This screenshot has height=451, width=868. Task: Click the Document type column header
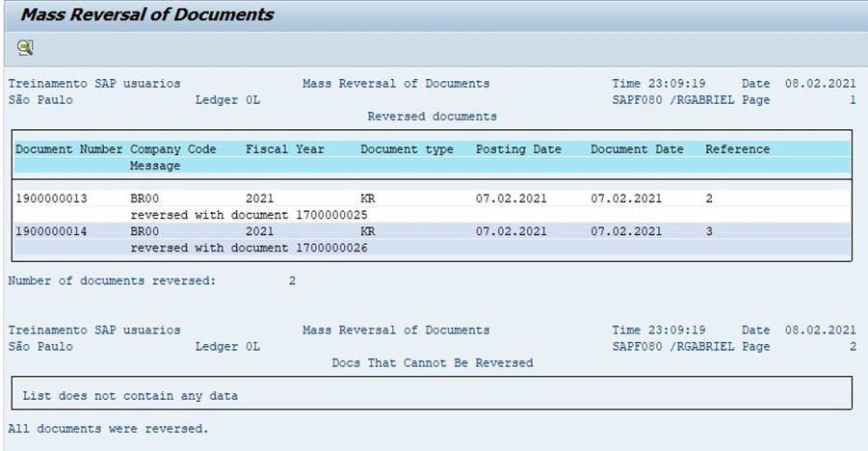[x=407, y=149]
